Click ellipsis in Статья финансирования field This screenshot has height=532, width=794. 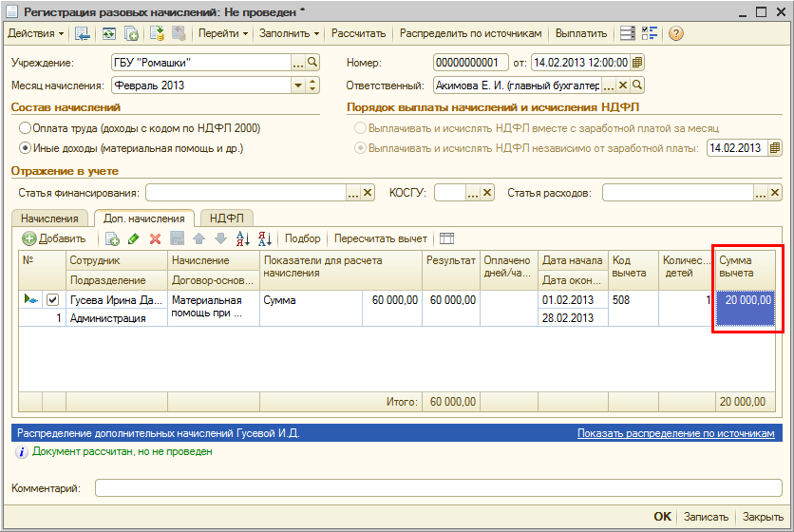click(x=353, y=193)
